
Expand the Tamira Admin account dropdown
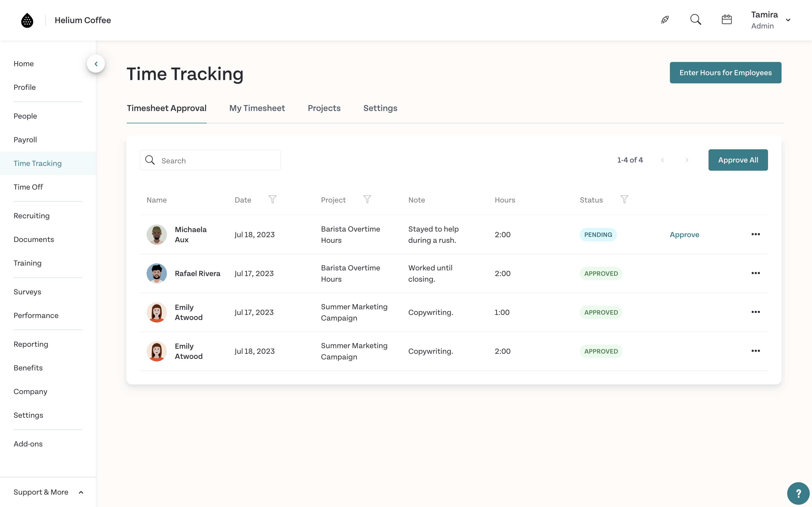(x=788, y=20)
